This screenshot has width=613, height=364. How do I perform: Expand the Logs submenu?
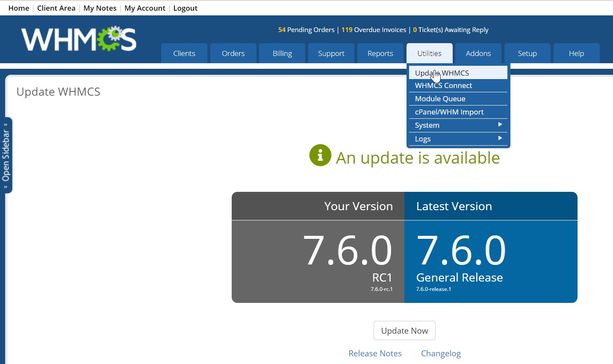point(458,139)
